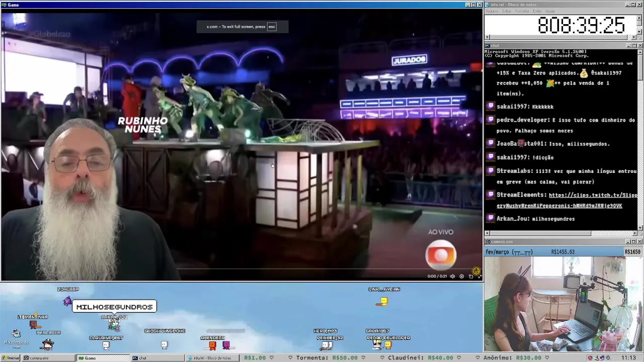Select the HERO_MP3 avatar
This screenshot has height=362, width=644.
click(327, 345)
